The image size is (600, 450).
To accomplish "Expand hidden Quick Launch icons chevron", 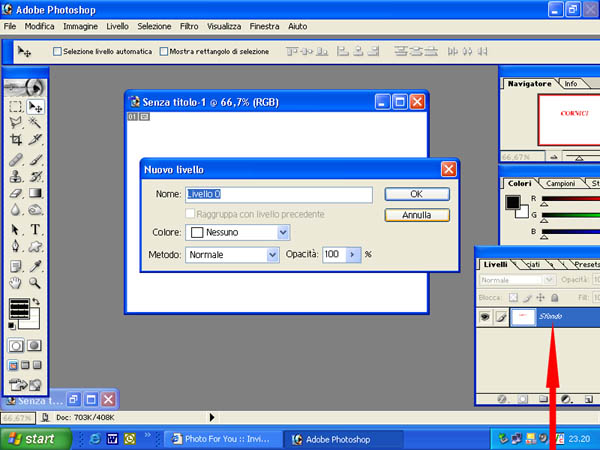I will (147, 435).
